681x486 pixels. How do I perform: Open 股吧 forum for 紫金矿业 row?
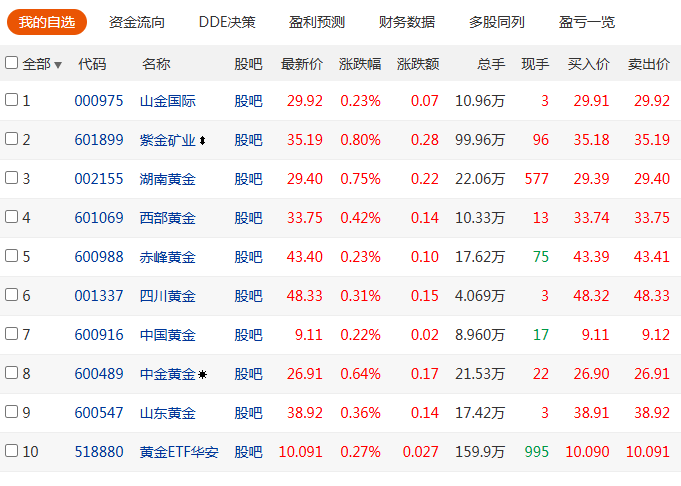coord(248,140)
